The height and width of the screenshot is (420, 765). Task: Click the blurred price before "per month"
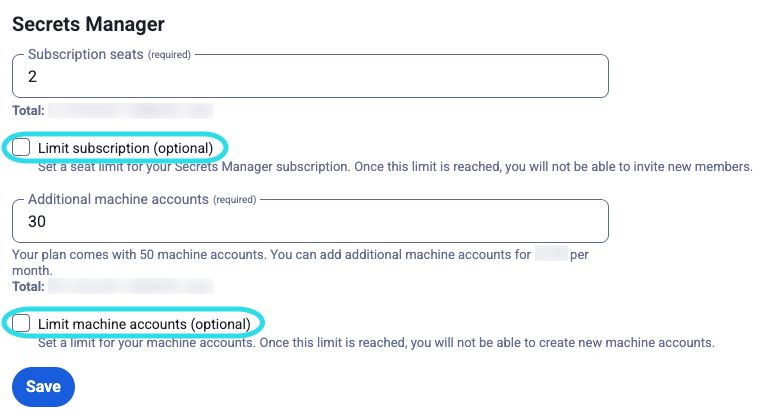click(551, 255)
